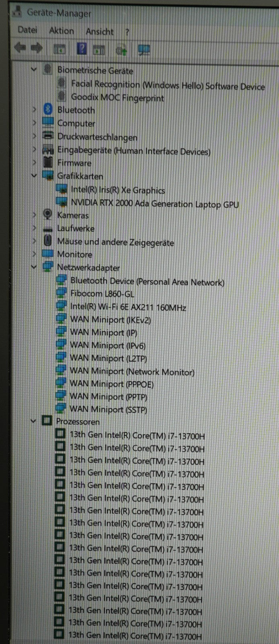Screen dimensions: 279x644
Task: Click the properties pane toolbar icon
Action: tap(59, 49)
